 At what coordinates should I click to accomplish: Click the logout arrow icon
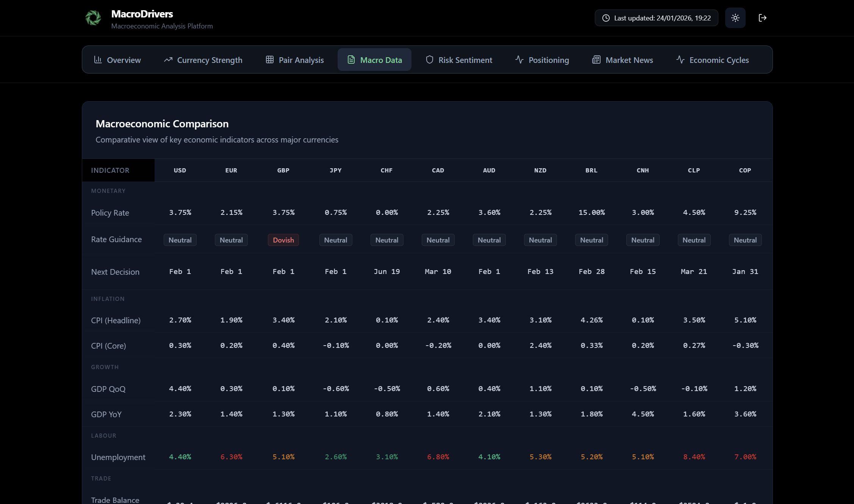coord(762,18)
